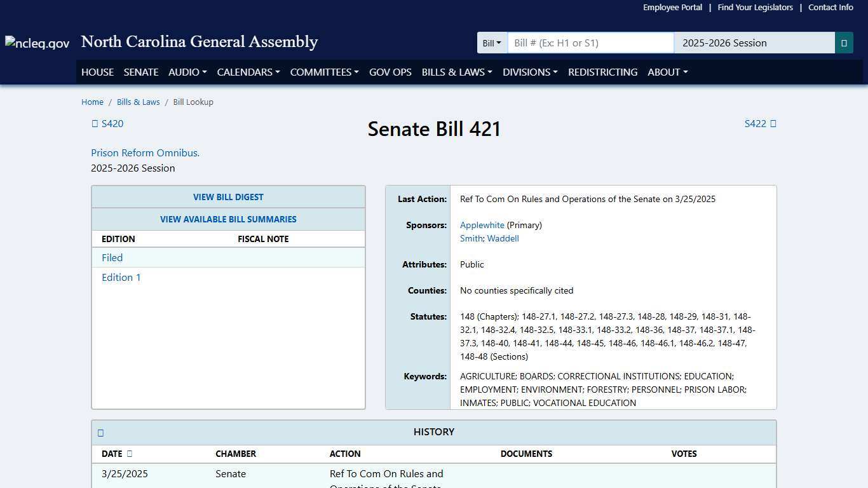This screenshot has height=488, width=868.
Task: Click the expand icon in the HISTORY header
Action: [100, 433]
